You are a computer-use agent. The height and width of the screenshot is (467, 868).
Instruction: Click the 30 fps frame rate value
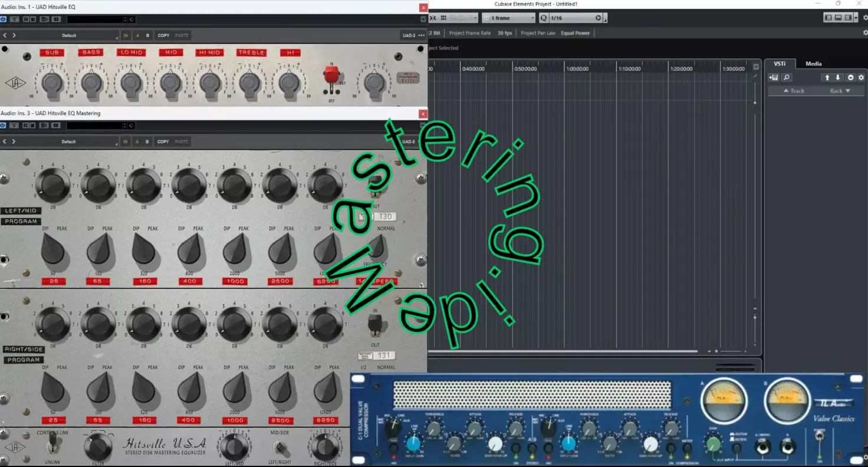pyautogui.click(x=504, y=33)
